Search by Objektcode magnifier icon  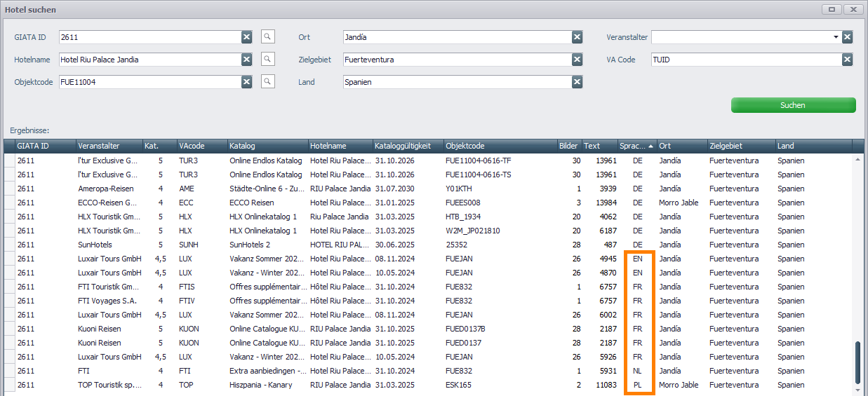pos(267,82)
